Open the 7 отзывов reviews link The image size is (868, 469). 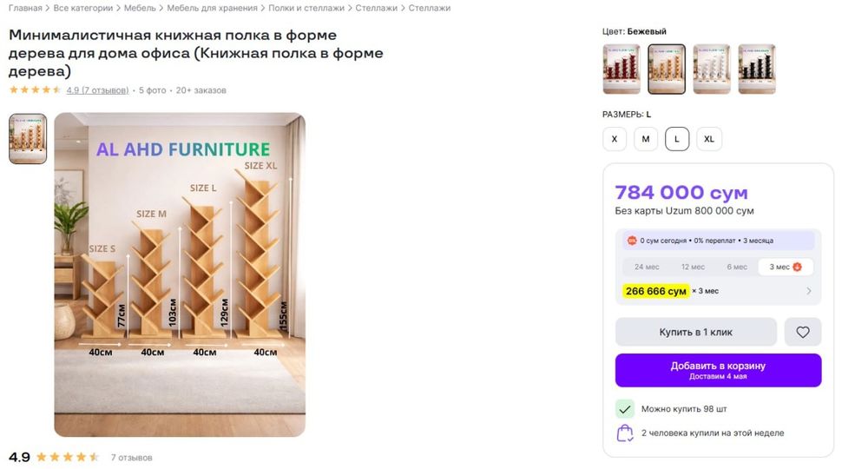click(x=97, y=90)
